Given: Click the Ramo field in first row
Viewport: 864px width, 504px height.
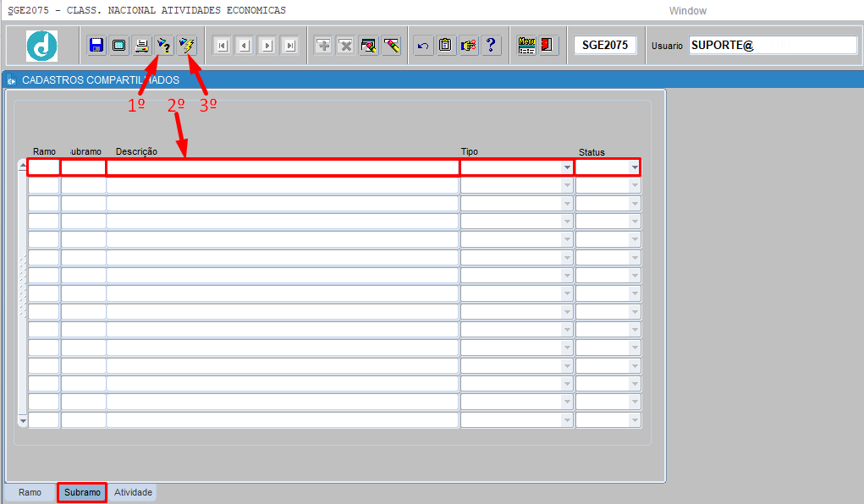Looking at the screenshot, I should click(44, 167).
